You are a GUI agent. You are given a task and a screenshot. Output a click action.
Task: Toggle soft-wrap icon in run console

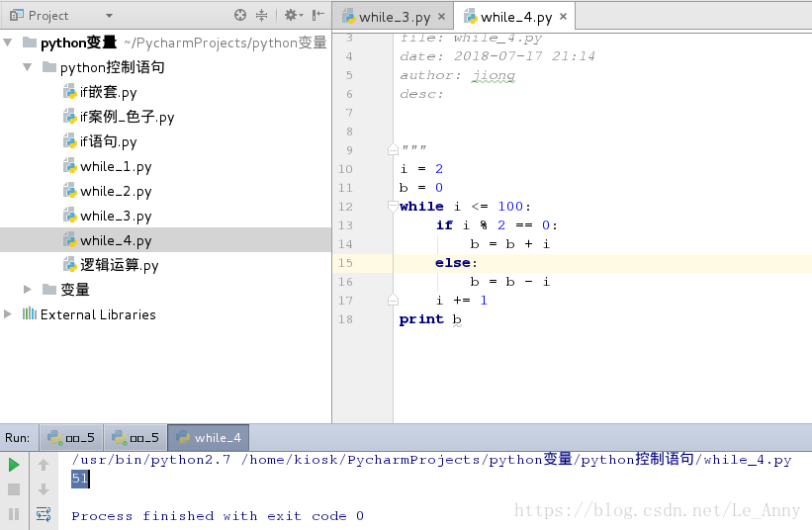[44, 514]
